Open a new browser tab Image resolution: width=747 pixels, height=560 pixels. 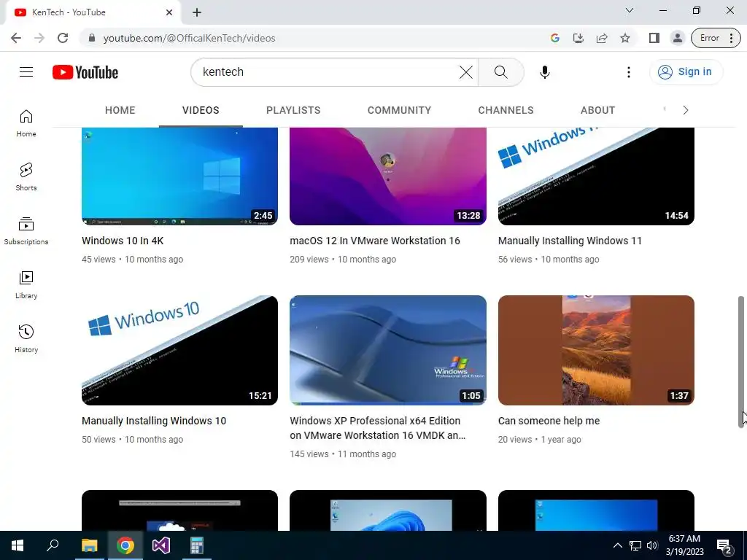coord(197,12)
